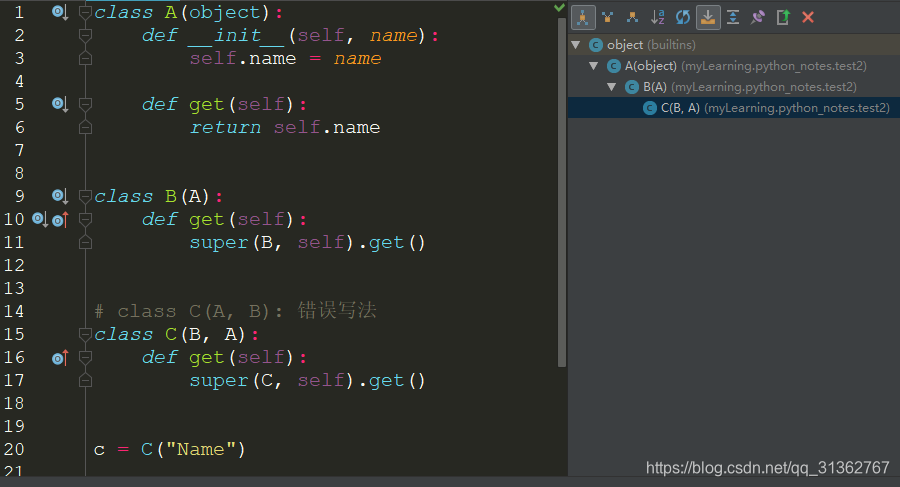This screenshot has height=487, width=900.
Task: Select the Class Hierarchy view icon
Action: [582, 17]
